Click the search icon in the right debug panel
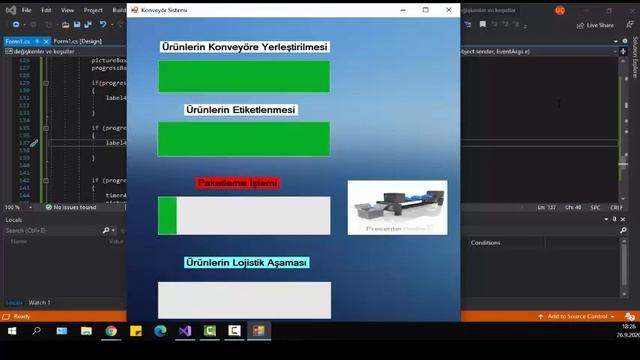 click(623, 231)
